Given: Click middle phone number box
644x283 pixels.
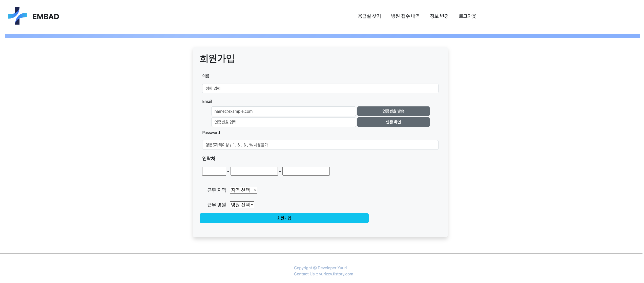Looking at the screenshot, I should [x=254, y=171].
